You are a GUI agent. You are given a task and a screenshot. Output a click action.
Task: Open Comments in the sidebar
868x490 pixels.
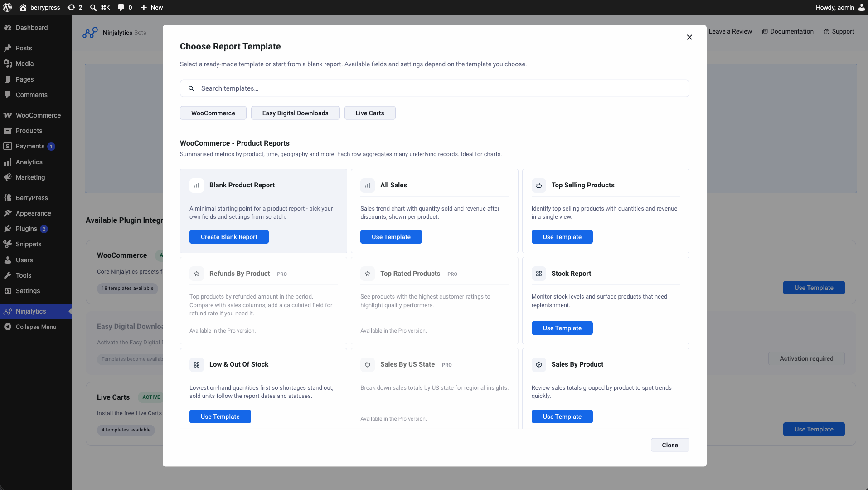point(36,95)
